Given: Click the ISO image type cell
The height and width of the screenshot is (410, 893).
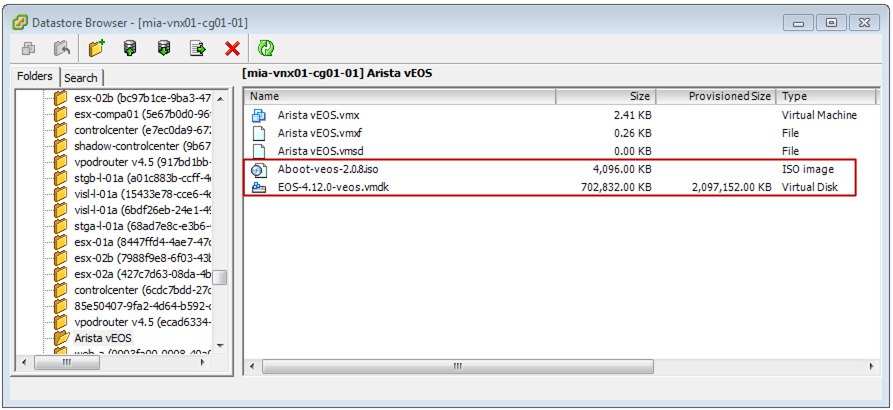Looking at the screenshot, I should [808, 169].
